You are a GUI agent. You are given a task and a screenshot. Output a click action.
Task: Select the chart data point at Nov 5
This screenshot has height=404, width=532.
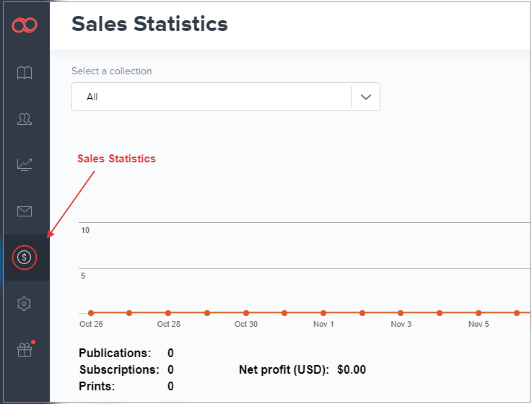[x=479, y=313]
